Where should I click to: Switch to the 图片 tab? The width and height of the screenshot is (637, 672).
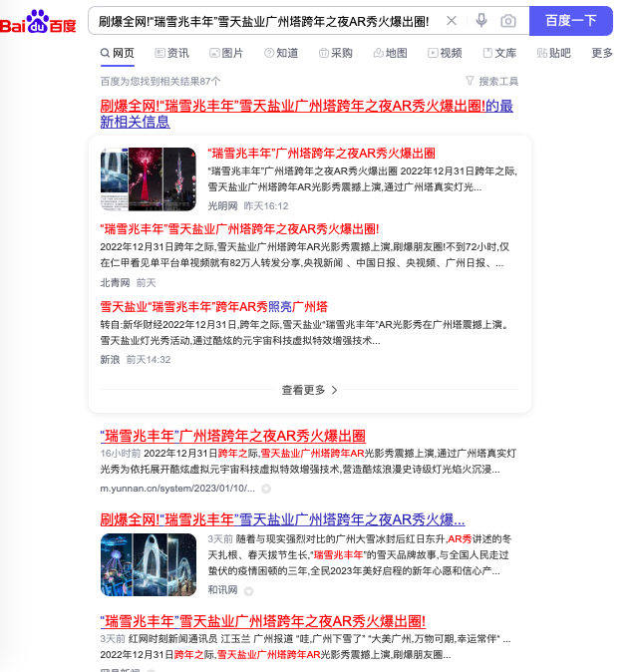pos(226,53)
